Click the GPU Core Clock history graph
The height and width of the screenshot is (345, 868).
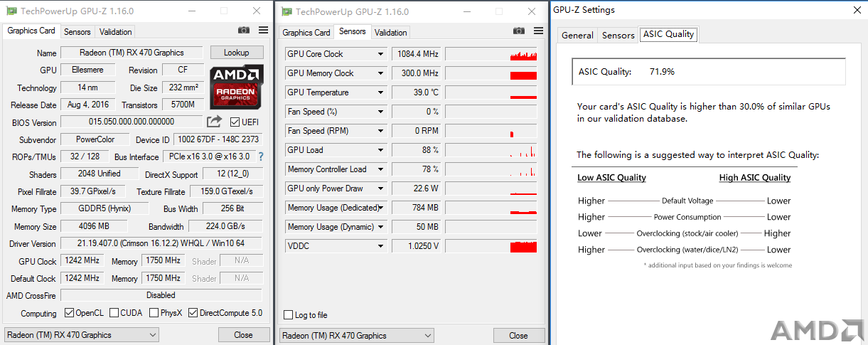pos(491,54)
